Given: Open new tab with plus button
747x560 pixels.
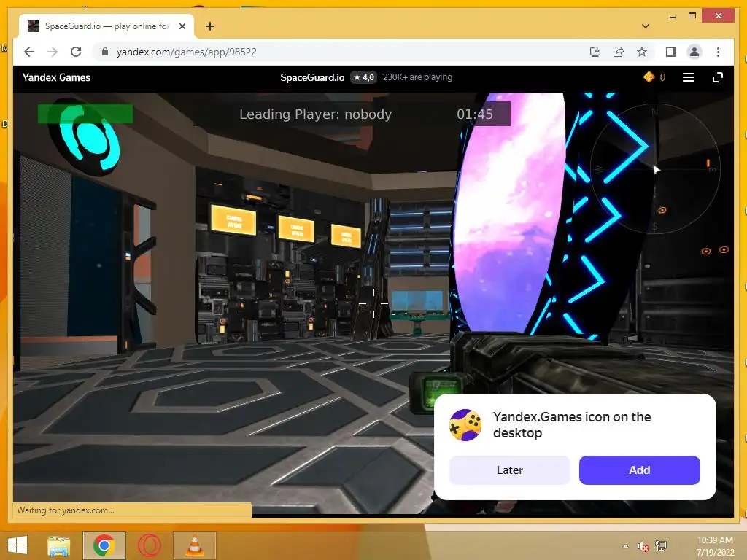Looking at the screenshot, I should tap(210, 26).
